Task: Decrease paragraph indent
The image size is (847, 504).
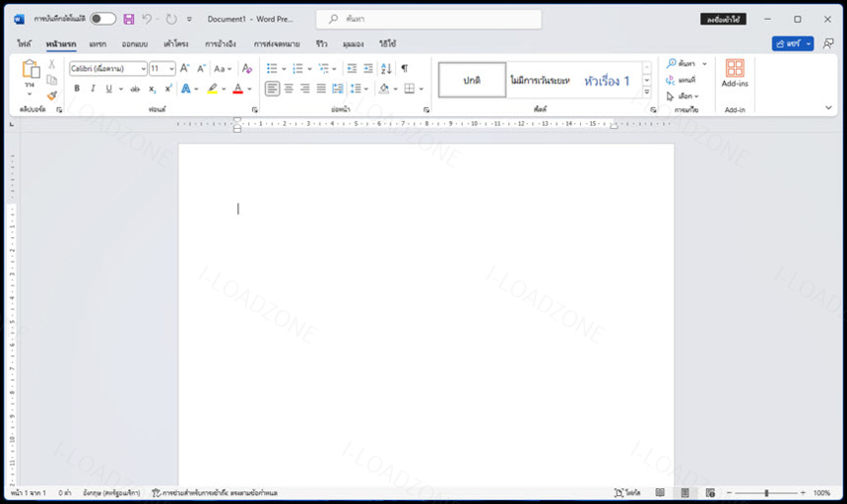Action: [352, 69]
